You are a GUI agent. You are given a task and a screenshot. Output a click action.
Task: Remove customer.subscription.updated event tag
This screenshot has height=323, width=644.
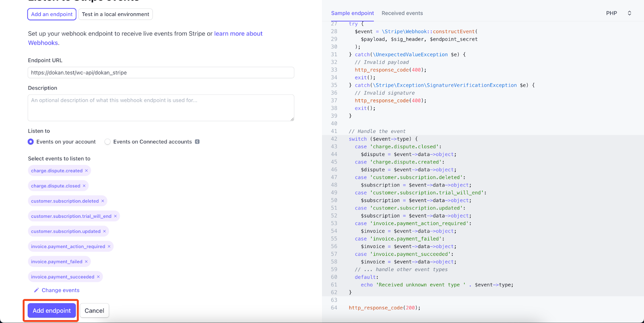tap(104, 232)
